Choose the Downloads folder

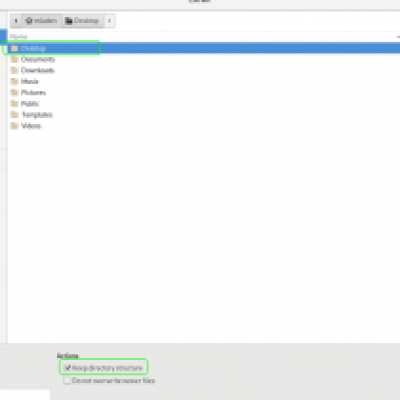coord(204,70)
